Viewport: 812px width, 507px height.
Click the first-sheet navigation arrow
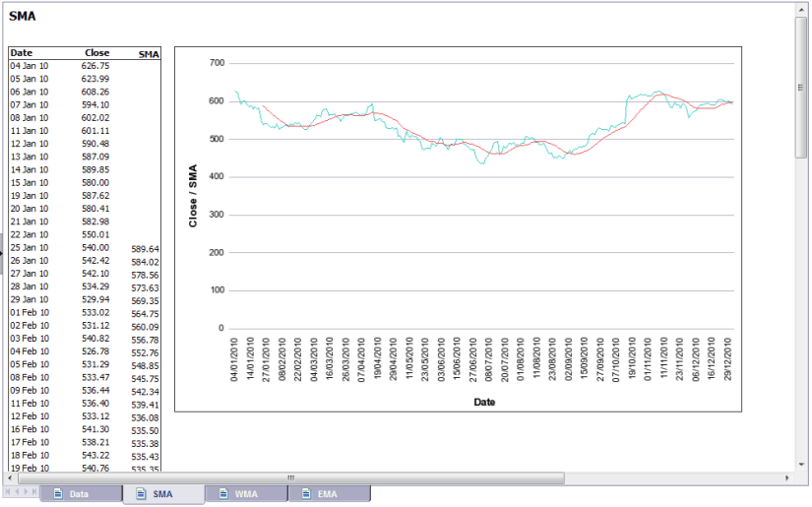(x=8, y=491)
